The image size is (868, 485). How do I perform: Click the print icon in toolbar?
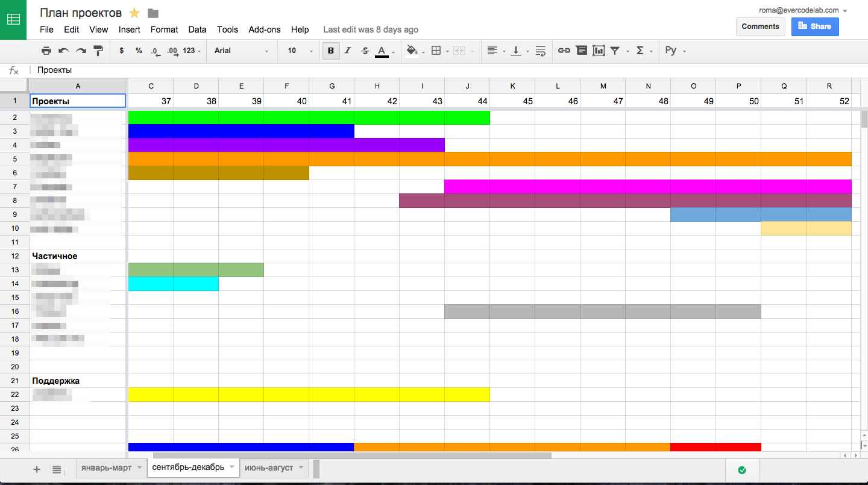pyautogui.click(x=46, y=51)
